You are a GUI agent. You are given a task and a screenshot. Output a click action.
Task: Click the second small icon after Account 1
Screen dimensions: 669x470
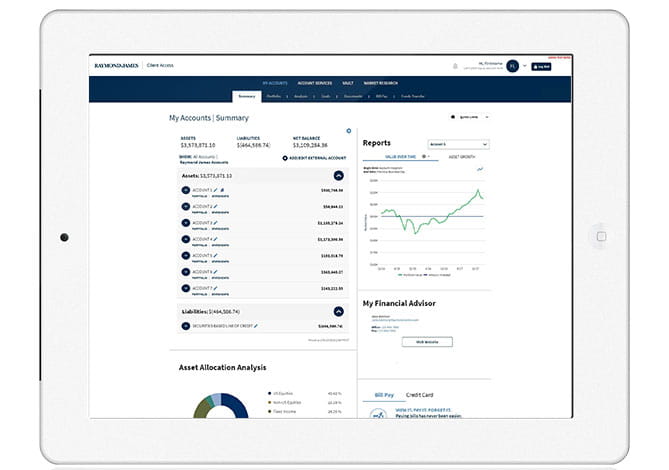pyautogui.click(x=222, y=190)
